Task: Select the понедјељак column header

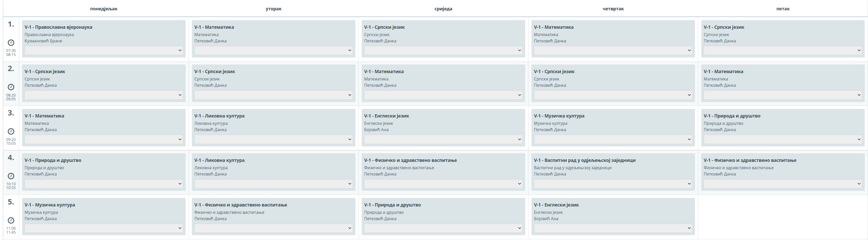Action: pyautogui.click(x=104, y=9)
